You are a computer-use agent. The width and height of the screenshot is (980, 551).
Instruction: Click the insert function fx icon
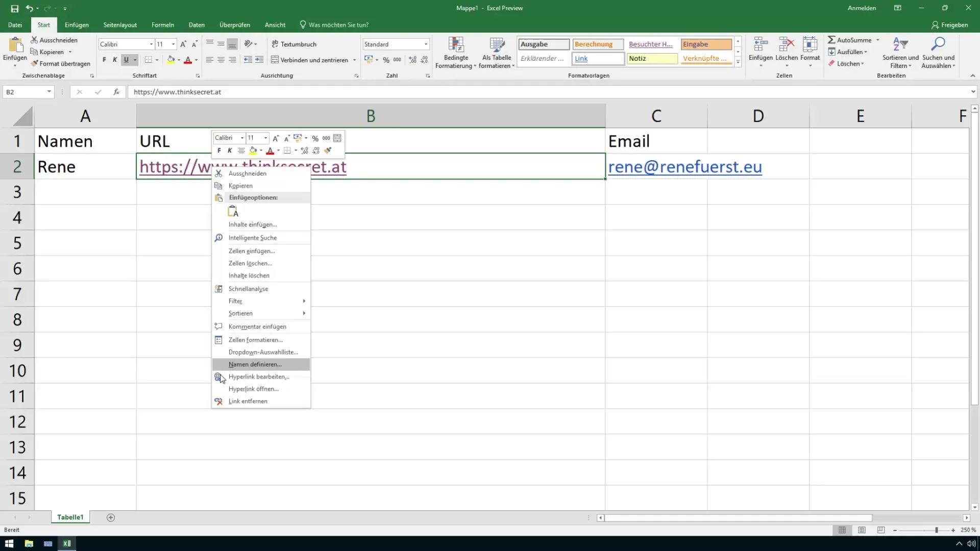pos(116,92)
